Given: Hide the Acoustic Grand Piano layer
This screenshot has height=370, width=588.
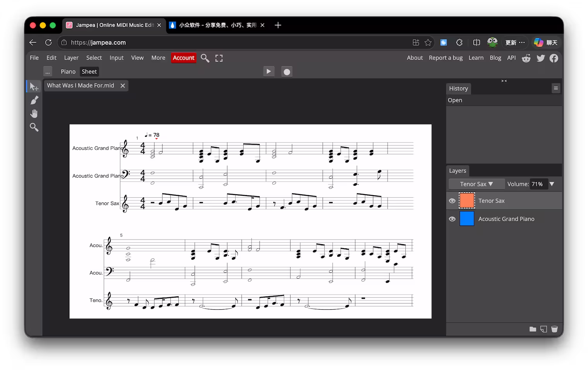Looking at the screenshot, I should click(452, 219).
